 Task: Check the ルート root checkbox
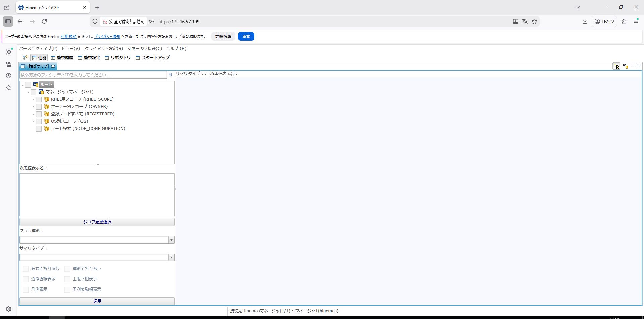[28, 85]
